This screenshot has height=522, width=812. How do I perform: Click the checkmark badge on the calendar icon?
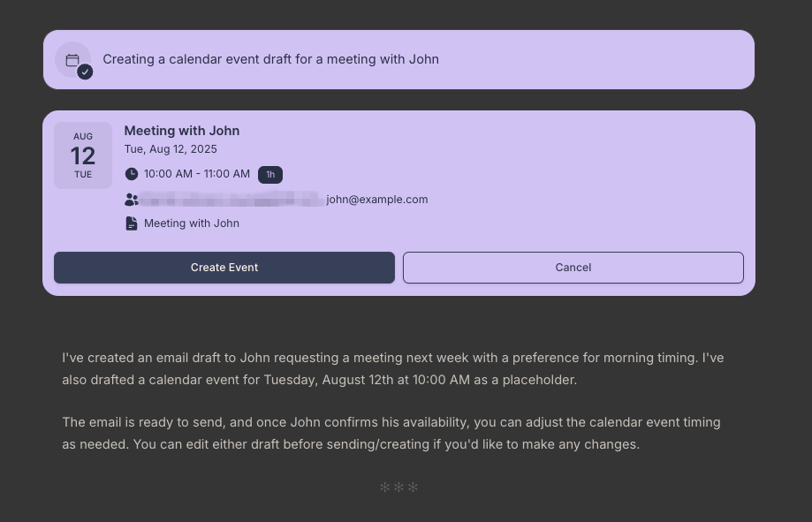click(85, 72)
